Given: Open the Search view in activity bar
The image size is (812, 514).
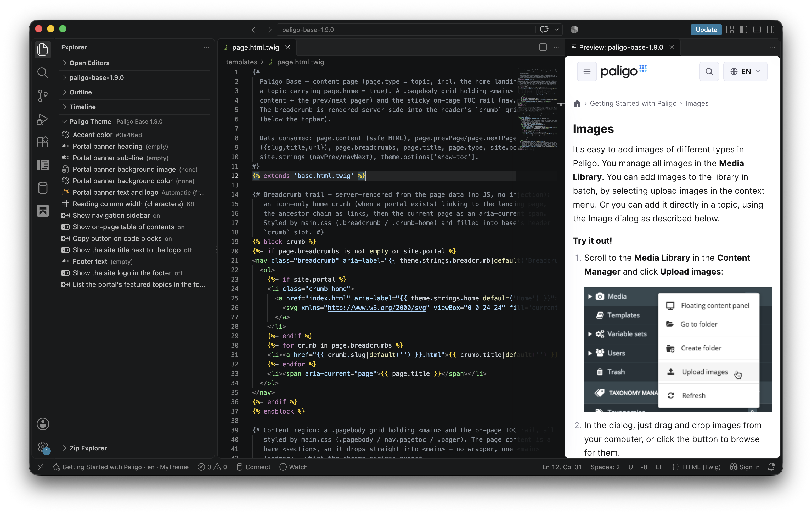Looking at the screenshot, I should click(x=43, y=72).
